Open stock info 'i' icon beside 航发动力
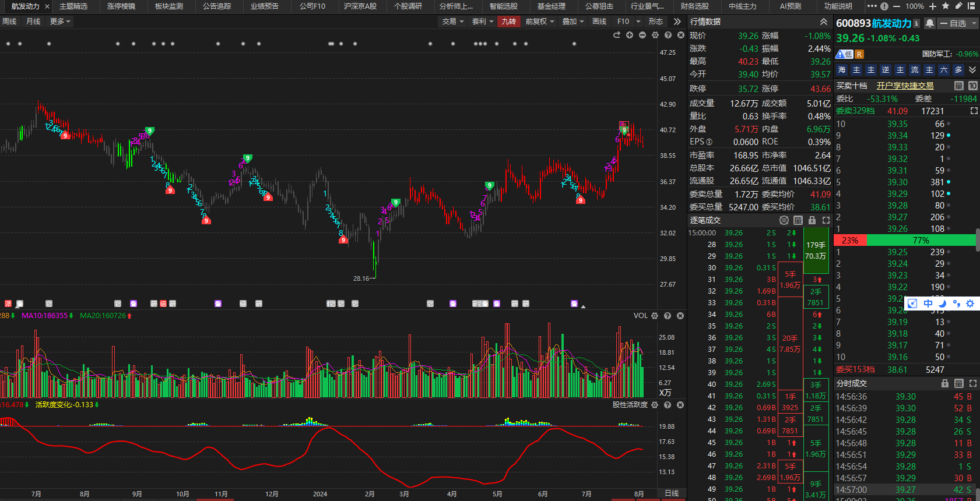Viewport: 980px width, 501px height. [x=916, y=23]
